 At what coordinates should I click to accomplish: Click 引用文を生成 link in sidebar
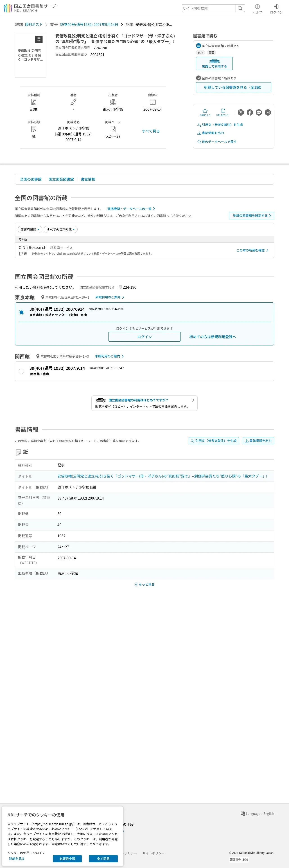coord(220,125)
